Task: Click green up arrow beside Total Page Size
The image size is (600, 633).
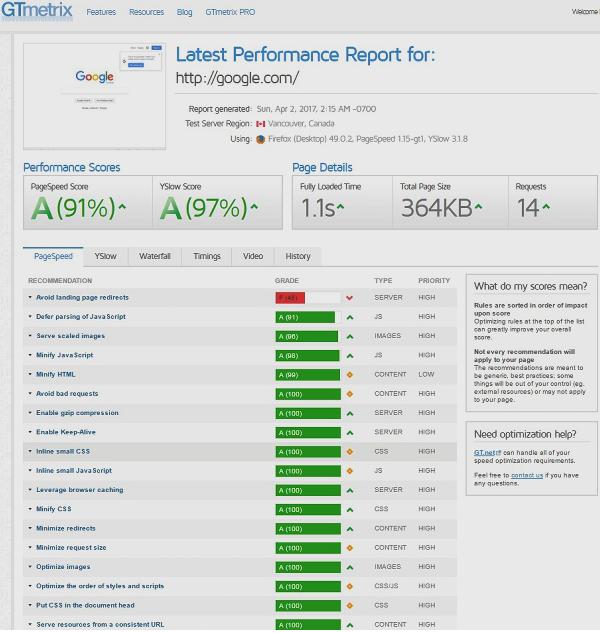Action: click(x=478, y=207)
